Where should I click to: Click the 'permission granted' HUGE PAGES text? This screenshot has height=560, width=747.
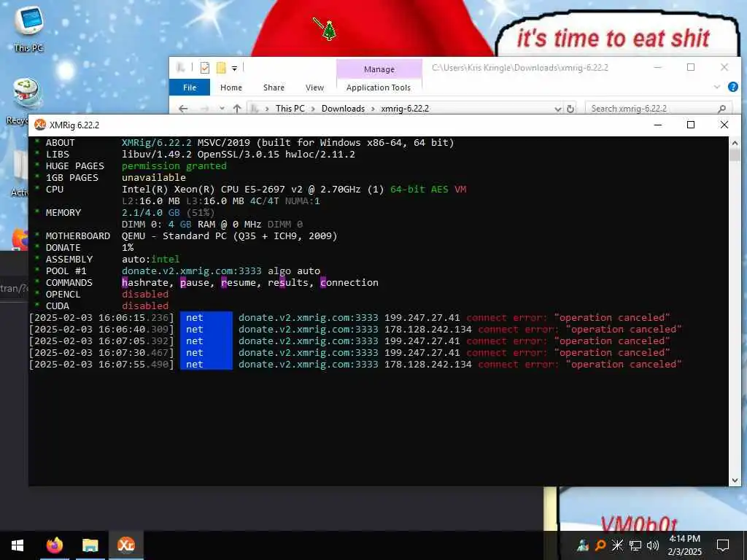coord(174,166)
